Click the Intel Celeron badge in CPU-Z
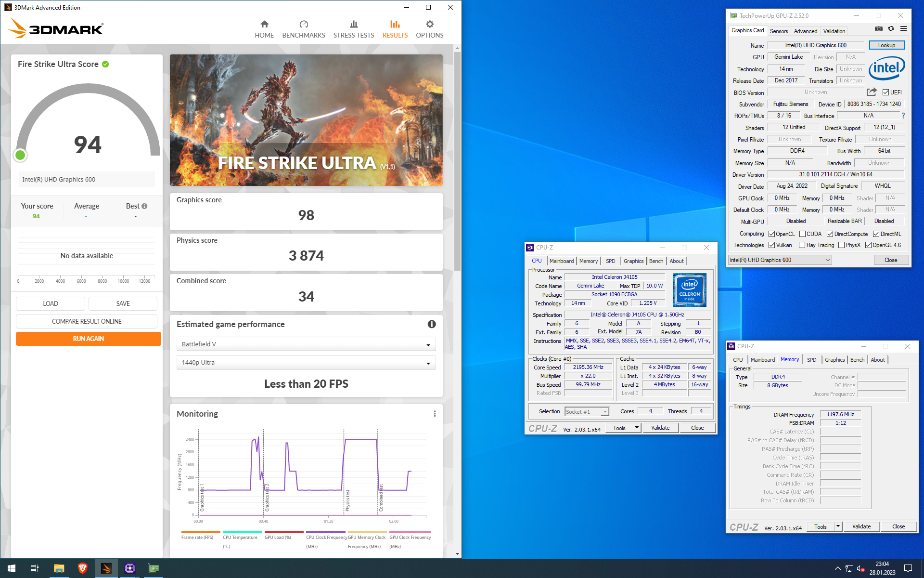 (690, 290)
